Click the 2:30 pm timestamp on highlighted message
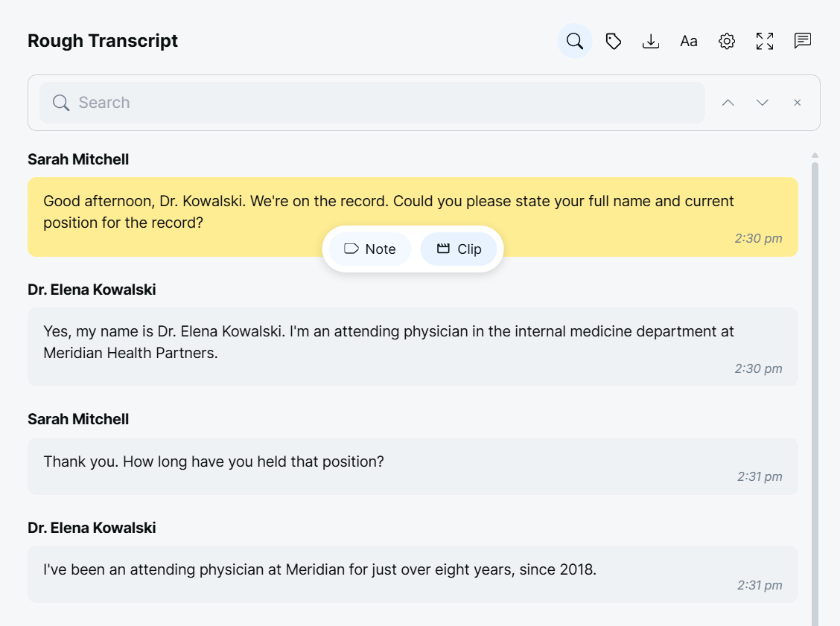This screenshot has width=840, height=626. click(758, 238)
